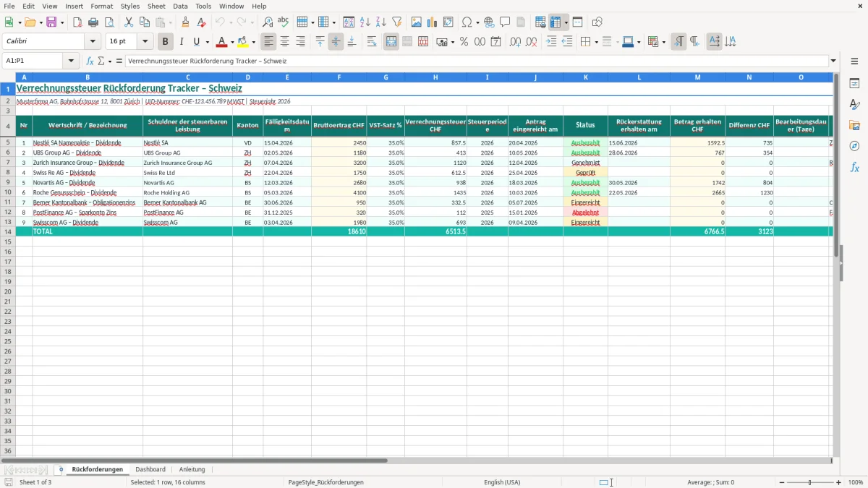Viewport: 868px width, 488px height.
Task: Toggle the AutoFilter funnel
Action: (396, 22)
